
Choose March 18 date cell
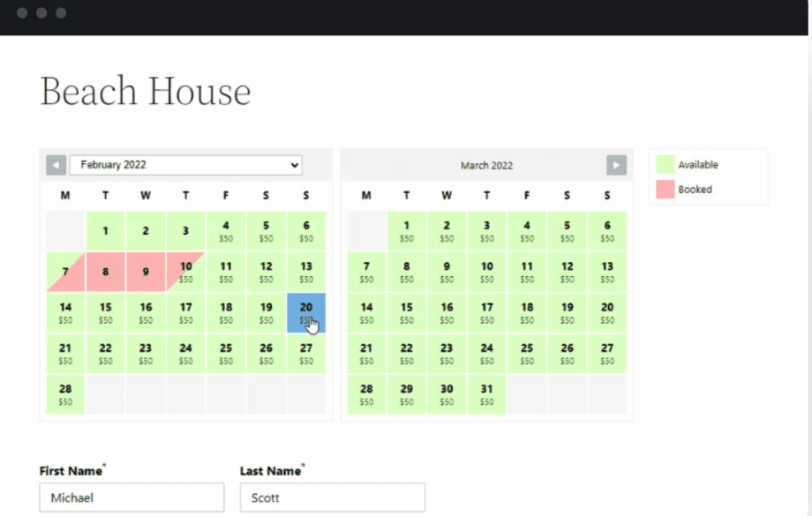click(x=527, y=312)
